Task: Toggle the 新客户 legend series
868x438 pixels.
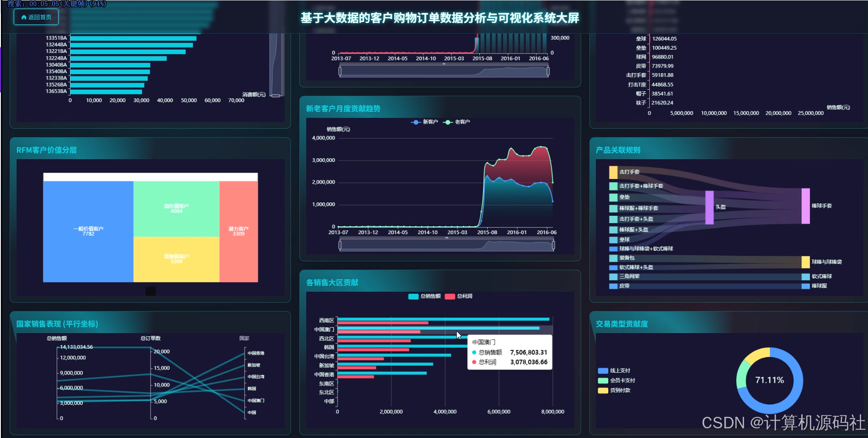Action: point(424,122)
